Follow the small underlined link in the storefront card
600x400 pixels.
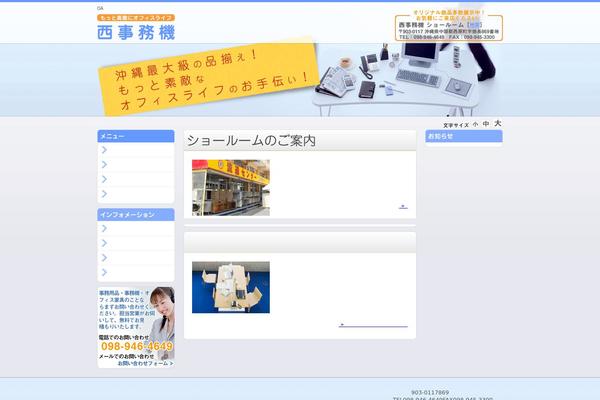403,207
